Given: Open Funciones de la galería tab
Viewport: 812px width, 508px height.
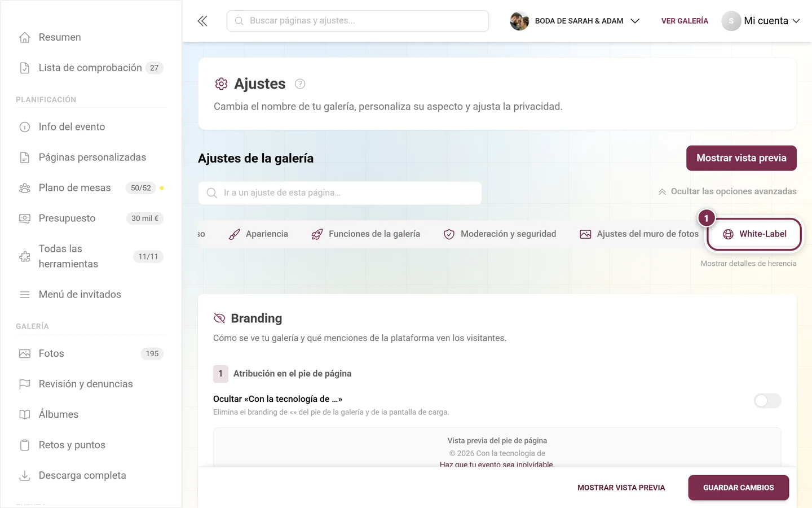Looking at the screenshot, I should tap(366, 234).
